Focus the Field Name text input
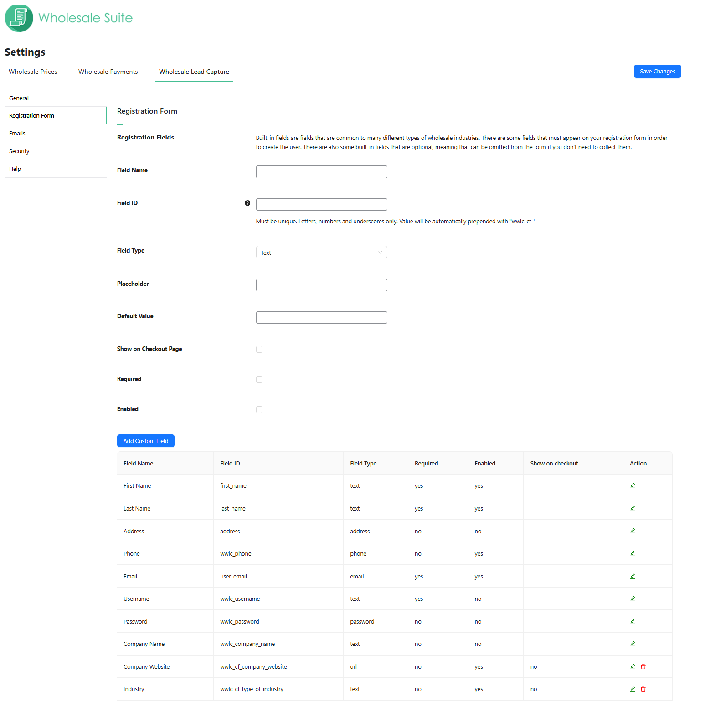This screenshot has height=728, width=705. coord(321,172)
